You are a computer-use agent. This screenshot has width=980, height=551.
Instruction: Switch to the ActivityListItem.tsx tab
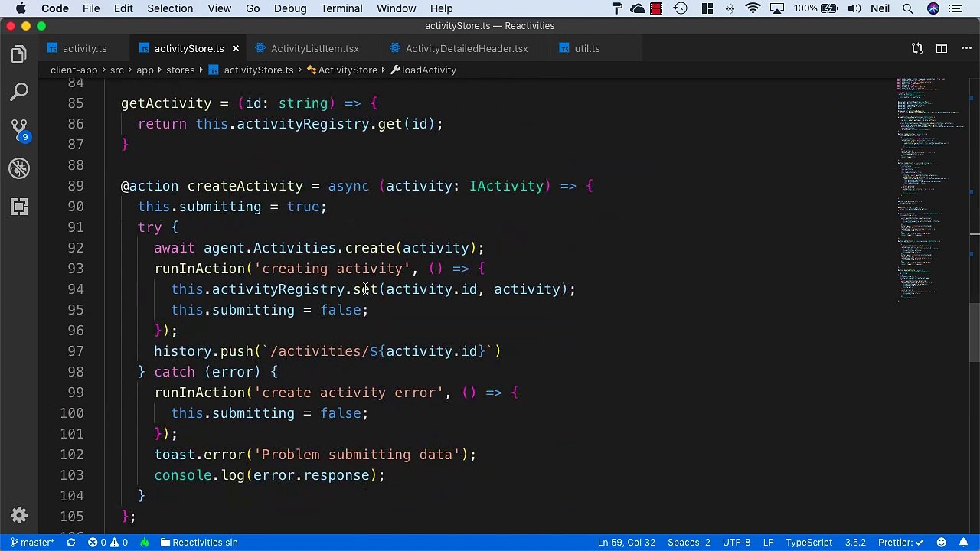314,48
